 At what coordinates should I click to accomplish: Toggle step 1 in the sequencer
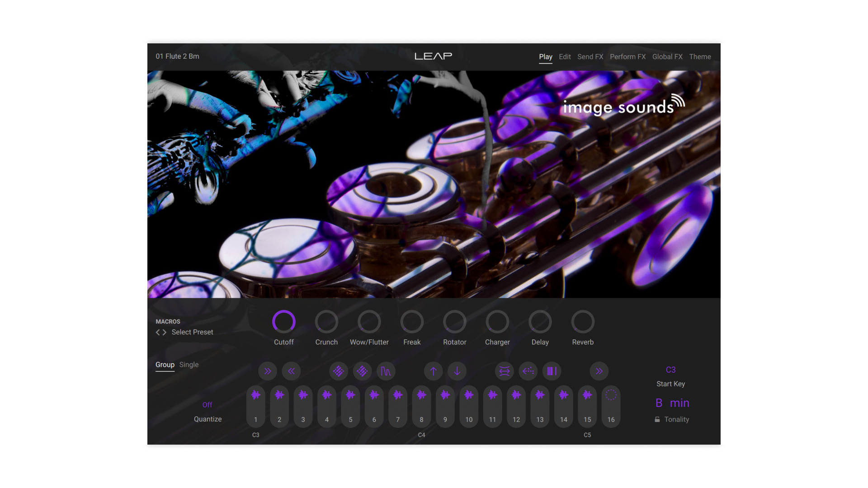255,406
